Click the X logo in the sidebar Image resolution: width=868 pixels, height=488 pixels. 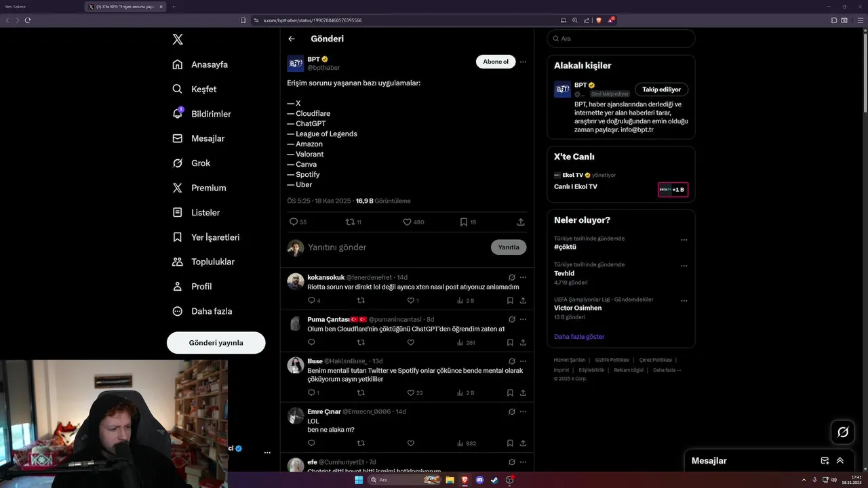pos(178,39)
